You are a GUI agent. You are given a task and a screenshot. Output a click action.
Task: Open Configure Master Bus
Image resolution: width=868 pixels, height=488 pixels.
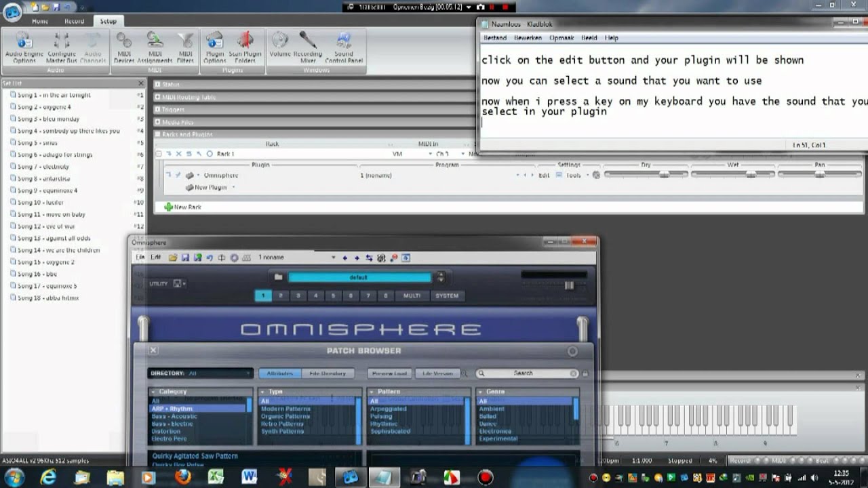pos(62,47)
